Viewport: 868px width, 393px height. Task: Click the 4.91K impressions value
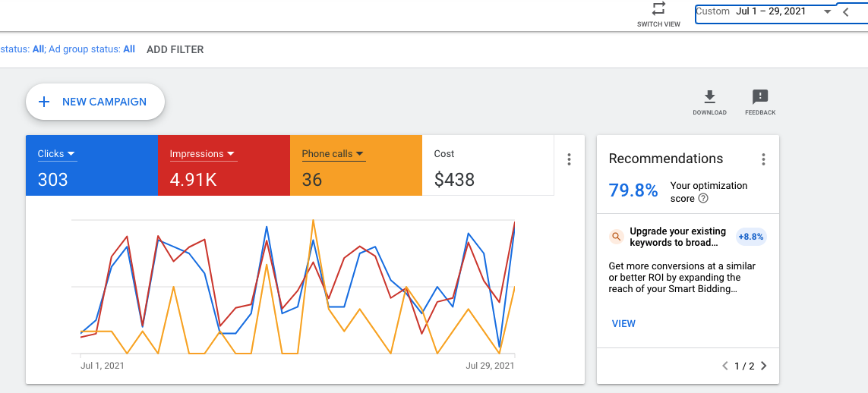(x=193, y=180)
